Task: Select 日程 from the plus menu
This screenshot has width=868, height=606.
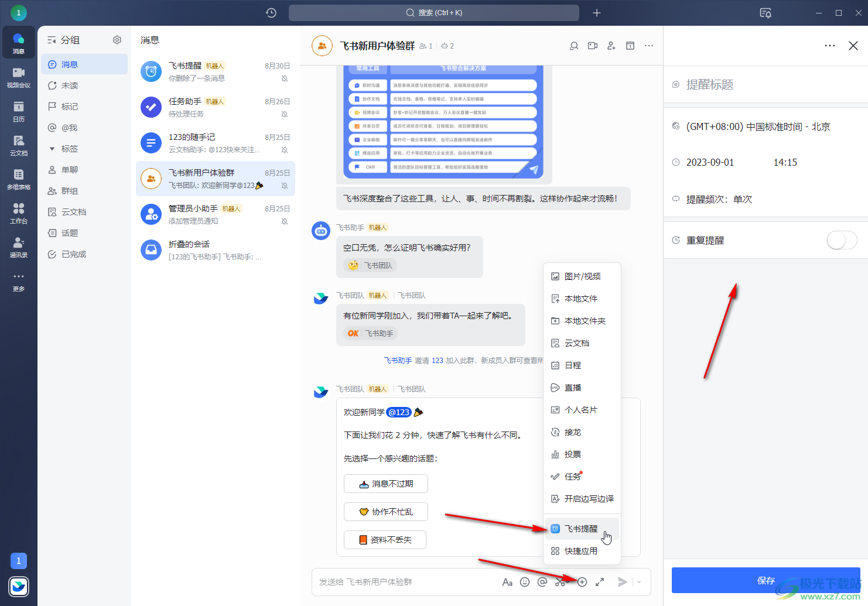Action: pos(582,365)
